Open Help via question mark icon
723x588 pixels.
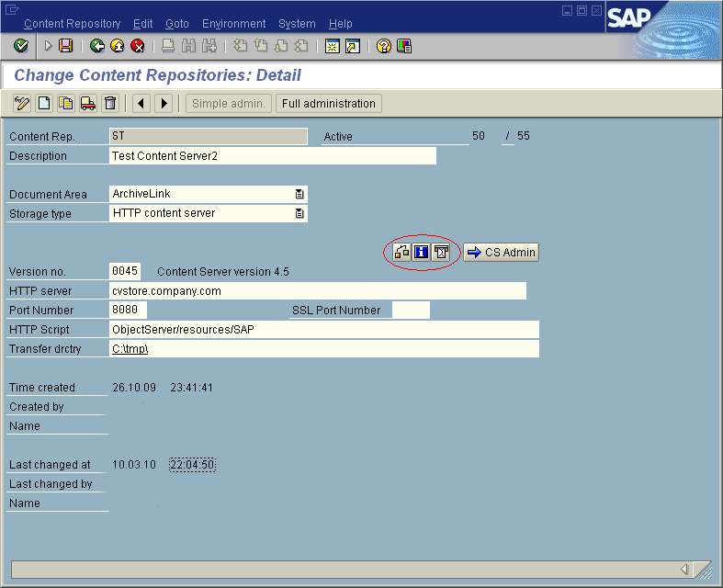383,46
